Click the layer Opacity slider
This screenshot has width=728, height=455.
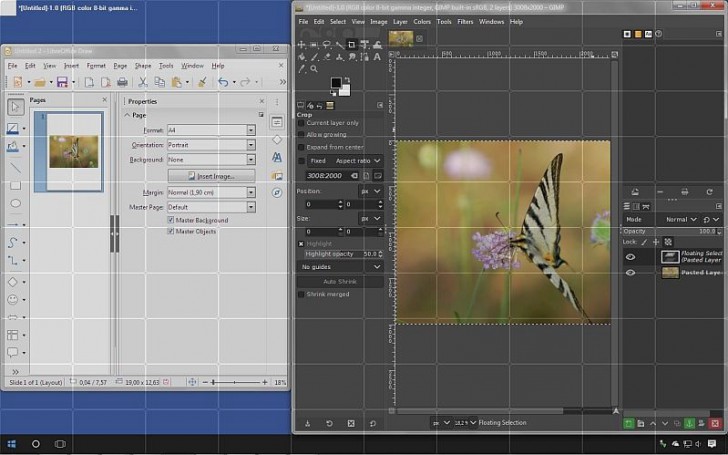click(670, 231)
